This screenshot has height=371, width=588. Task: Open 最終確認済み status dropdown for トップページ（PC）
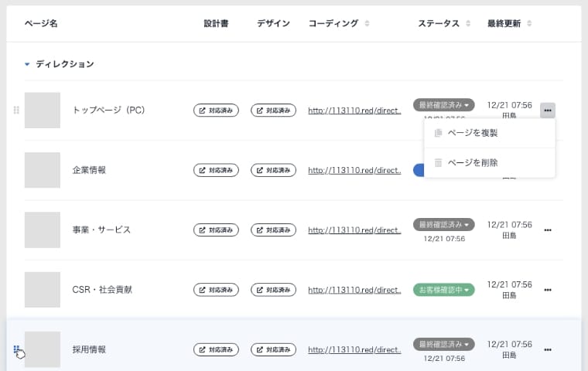click(444, 104)
